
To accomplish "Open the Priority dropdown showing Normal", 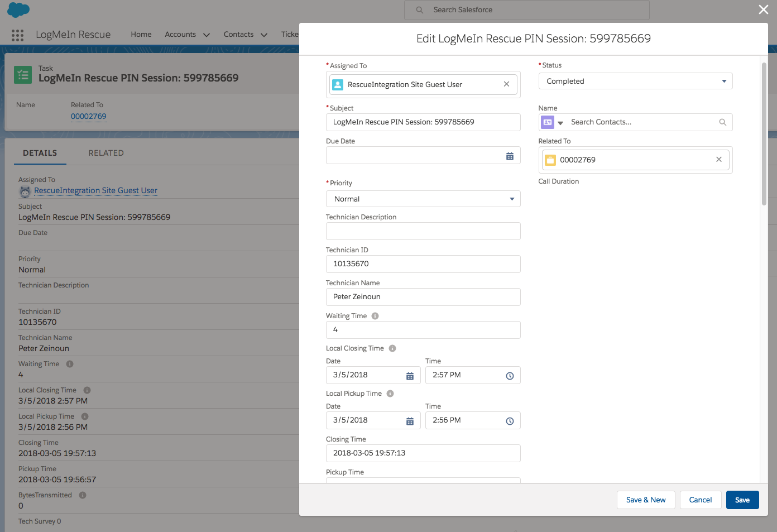I will 423,199.
